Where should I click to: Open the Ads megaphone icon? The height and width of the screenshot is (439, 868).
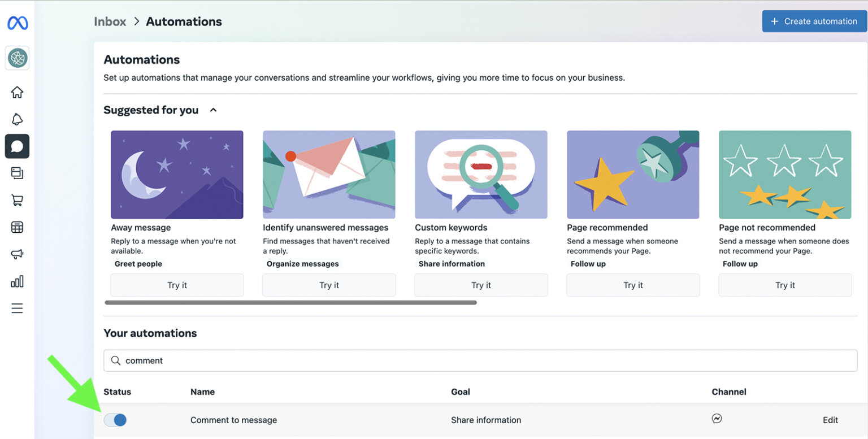click(17, 254)
